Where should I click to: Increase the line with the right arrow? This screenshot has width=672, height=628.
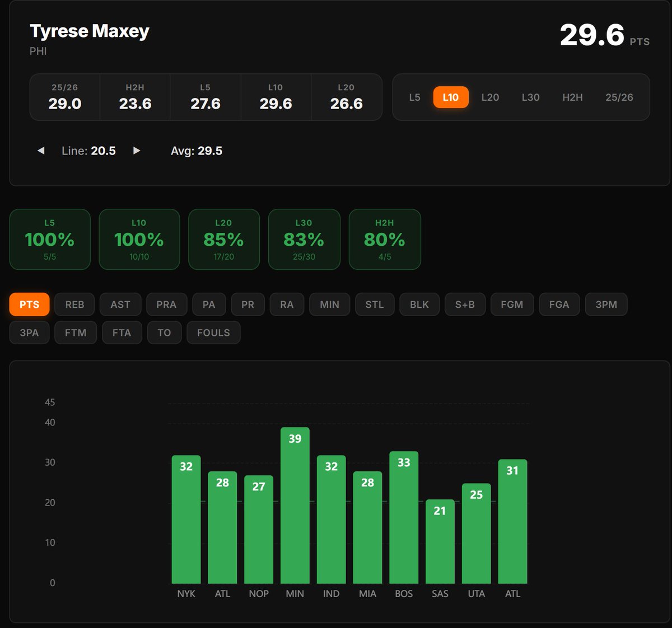137,151
